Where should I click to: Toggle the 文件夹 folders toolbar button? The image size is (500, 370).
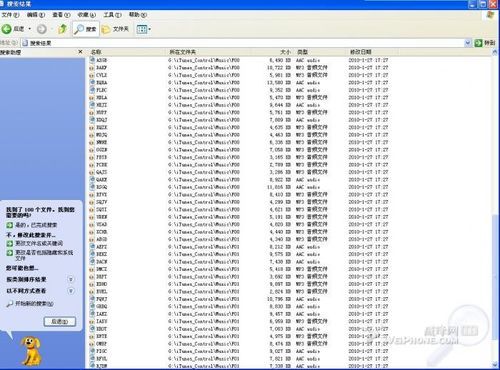(115, 29)
